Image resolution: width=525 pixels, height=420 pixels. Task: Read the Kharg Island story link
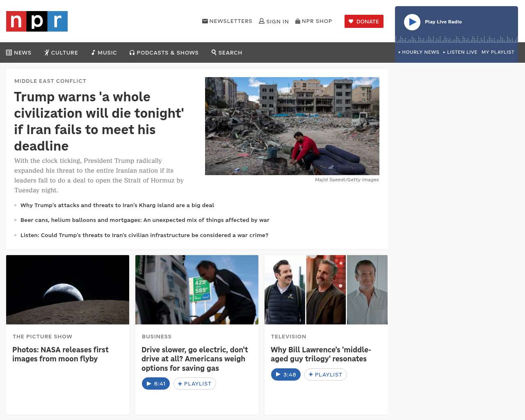pyautogui.click(x=117, y=205)
